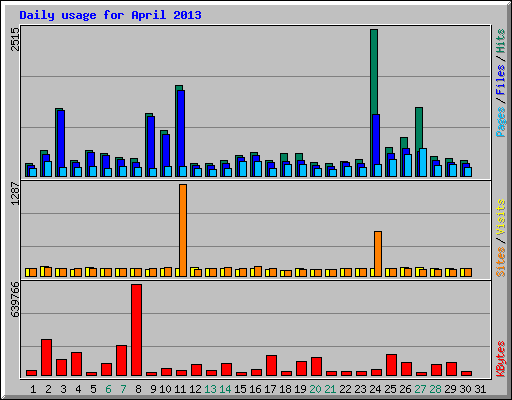Click the red KBytes bar for day 25

click(x=391, y=365)
